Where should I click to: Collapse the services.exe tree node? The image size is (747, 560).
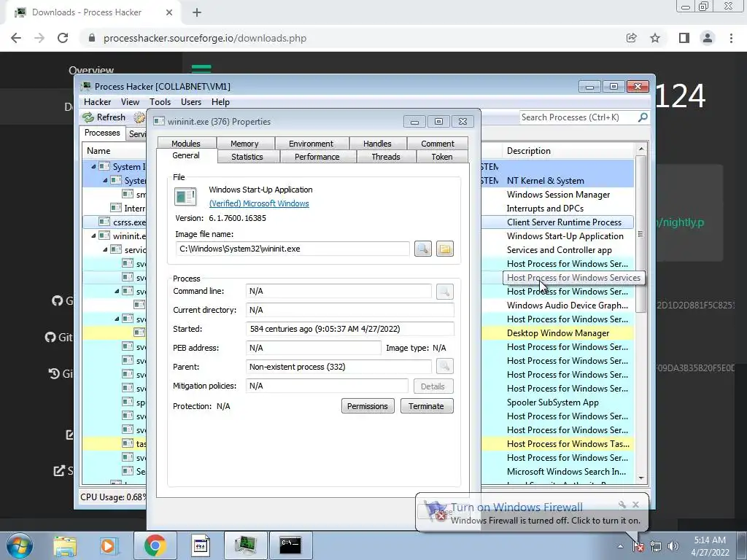(x=105, y=249)
